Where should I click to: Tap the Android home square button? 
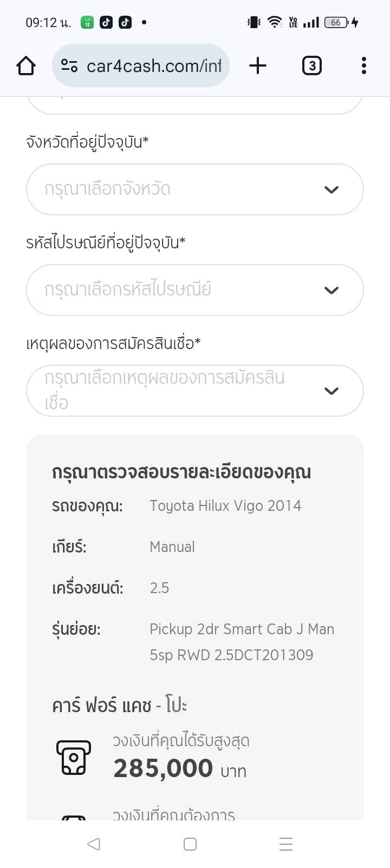coord(190,844)
